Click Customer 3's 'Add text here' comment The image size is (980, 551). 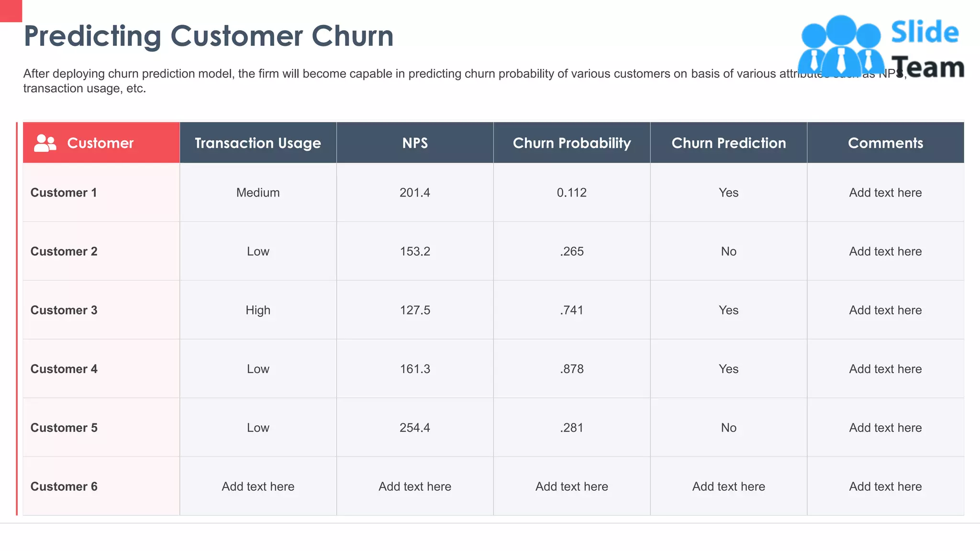coord(886,310)
